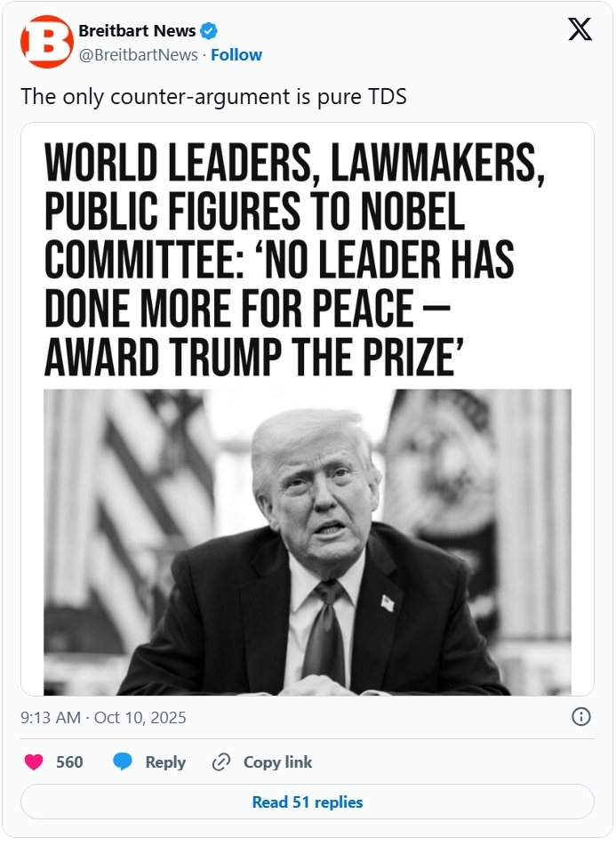Click the info circle icon
Screen dimensions: 616x846
point(580,716)
